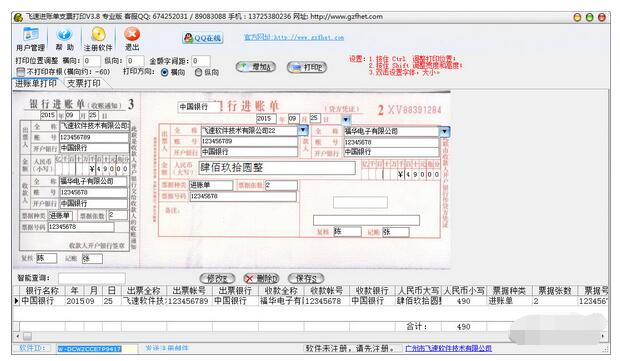
Task: Click the 删除 delete button with red X
Action: [x=261, y=278]
